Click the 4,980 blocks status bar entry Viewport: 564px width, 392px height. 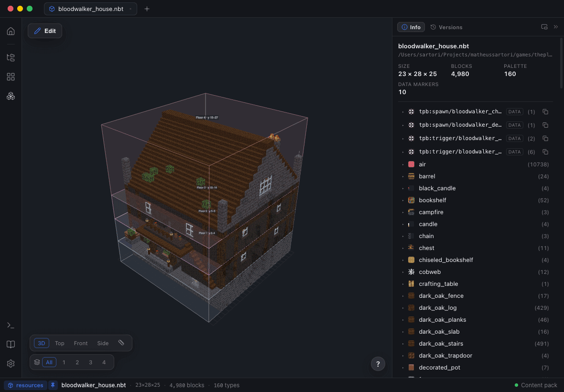(x=187, y=385)
